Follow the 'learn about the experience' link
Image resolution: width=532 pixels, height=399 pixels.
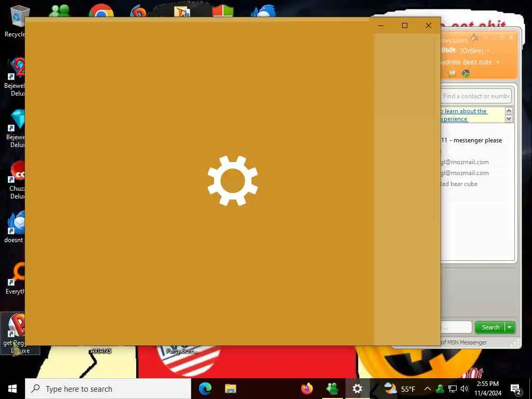pos(463,115)
